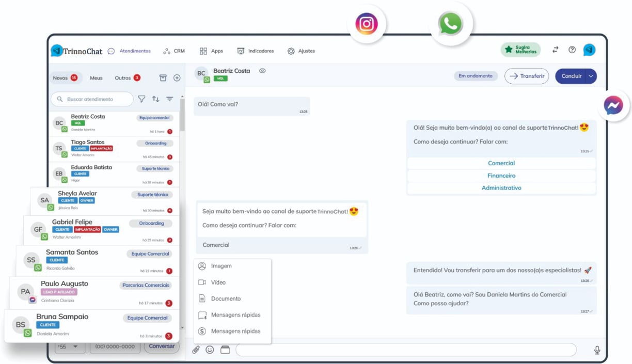This screenshot has width=632, height=364.
Task: Switch to the Outros tab
Action: 127,78
